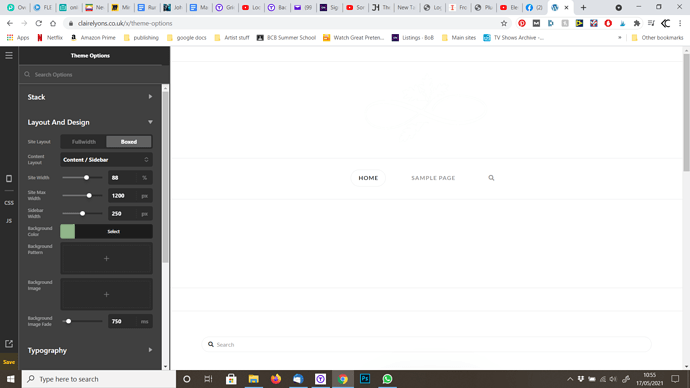690x388 pixels.
Task: Add a Background Image
Action: [x=106, y=294]
